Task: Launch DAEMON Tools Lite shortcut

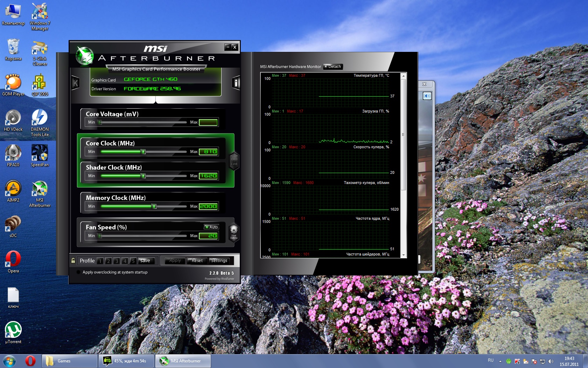Action: click(40, 123)
